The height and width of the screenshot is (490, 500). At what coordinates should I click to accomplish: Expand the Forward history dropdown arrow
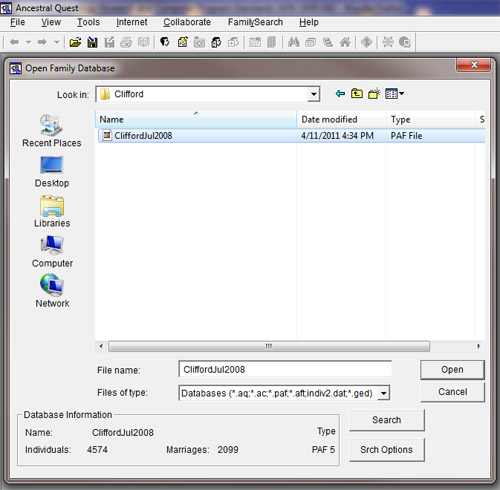click(x=56, y=42)
